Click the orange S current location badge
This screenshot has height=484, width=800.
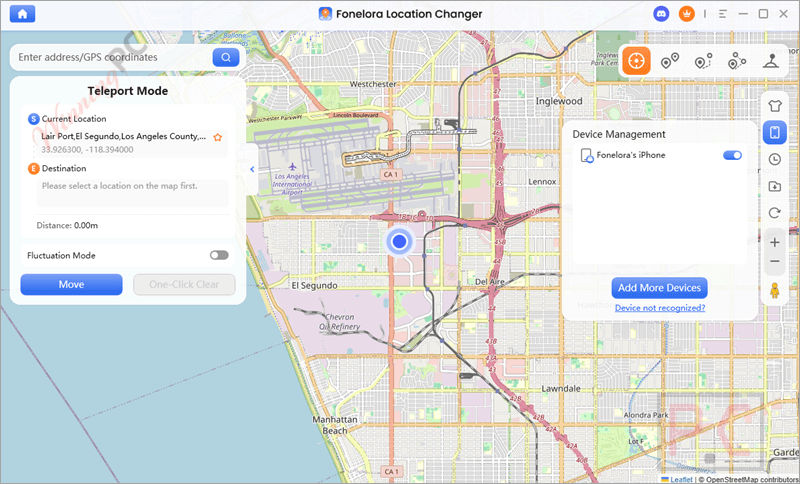[34, 119]
